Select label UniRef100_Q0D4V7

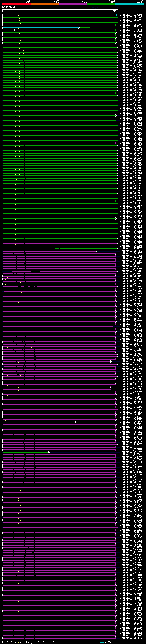pos(131,452)
